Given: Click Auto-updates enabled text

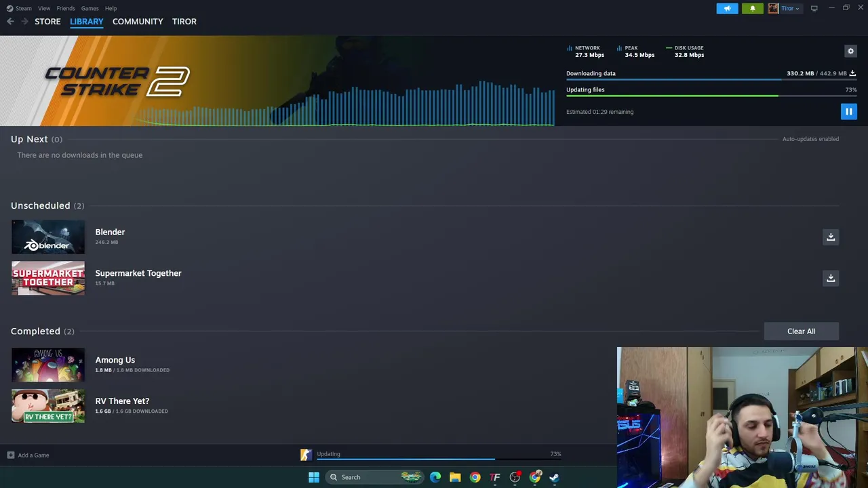Looking at the screenshot, I should [810, 139].
